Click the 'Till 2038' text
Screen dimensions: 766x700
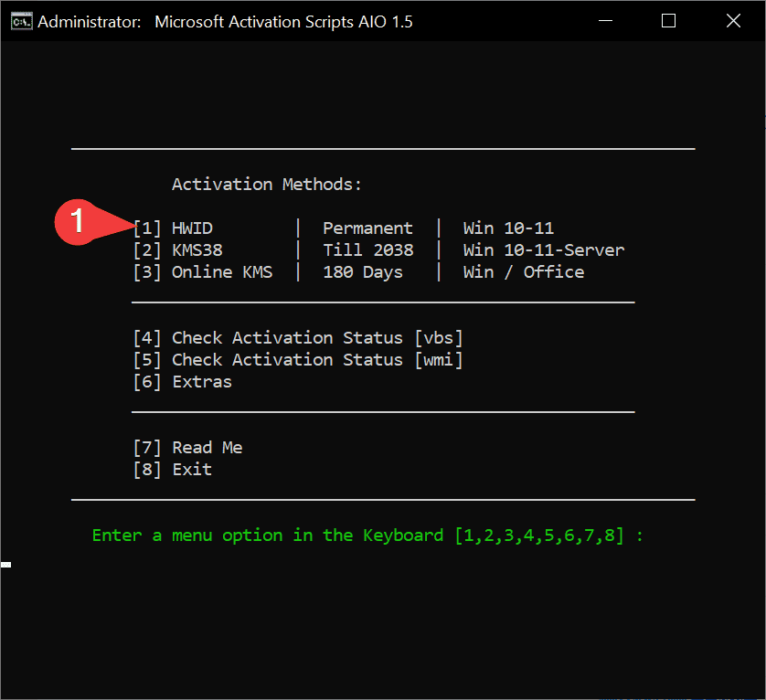click(367, 250)
